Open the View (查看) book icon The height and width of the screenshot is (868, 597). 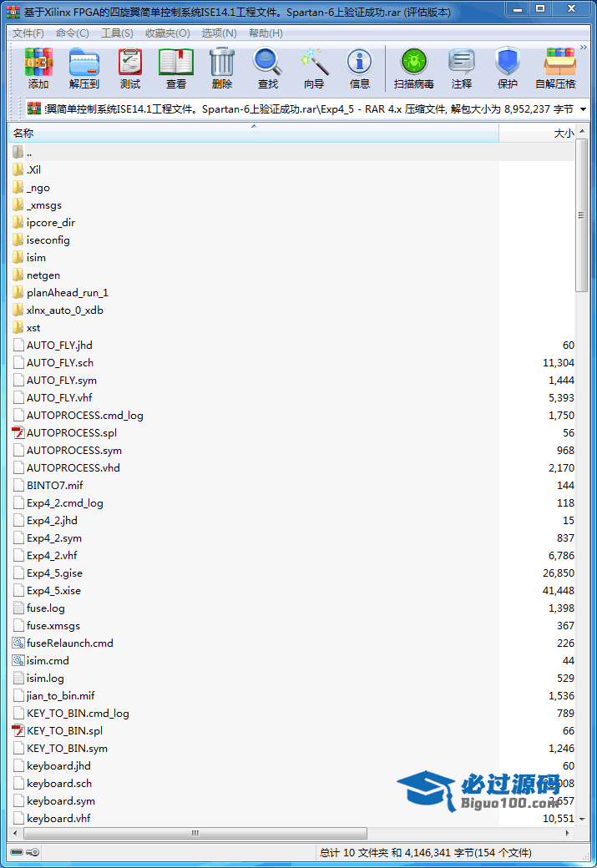coord(176,68)
